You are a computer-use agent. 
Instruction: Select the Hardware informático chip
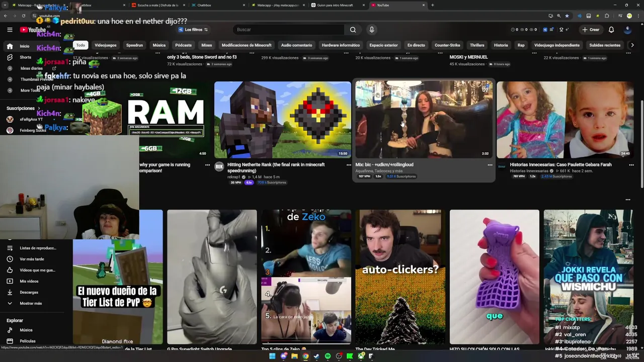coord(341,45)
